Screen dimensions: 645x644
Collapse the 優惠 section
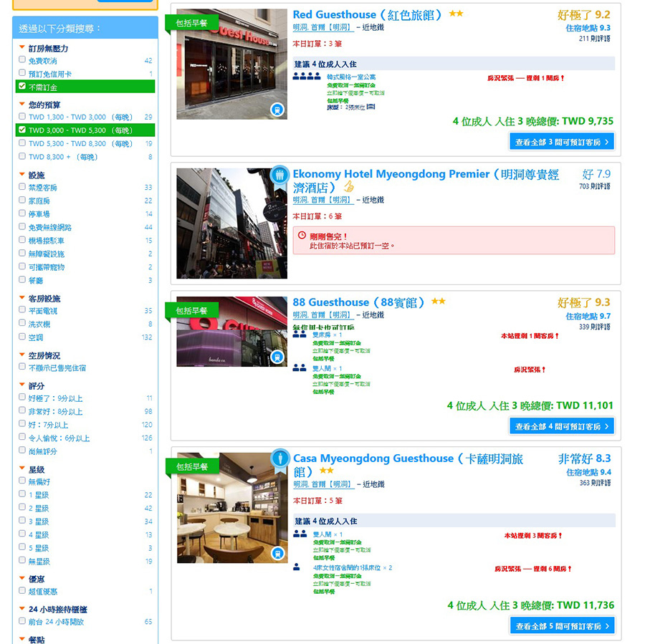[22, 578]
